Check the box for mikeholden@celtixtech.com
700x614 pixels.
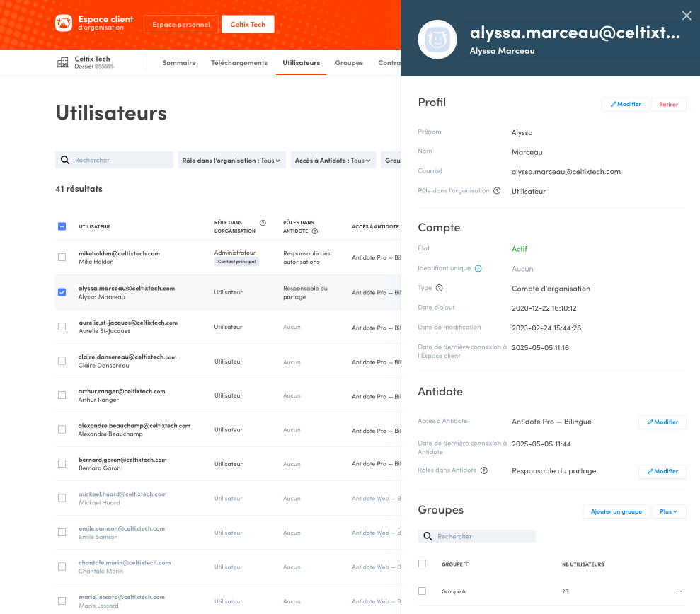click(x=62, y=257)
